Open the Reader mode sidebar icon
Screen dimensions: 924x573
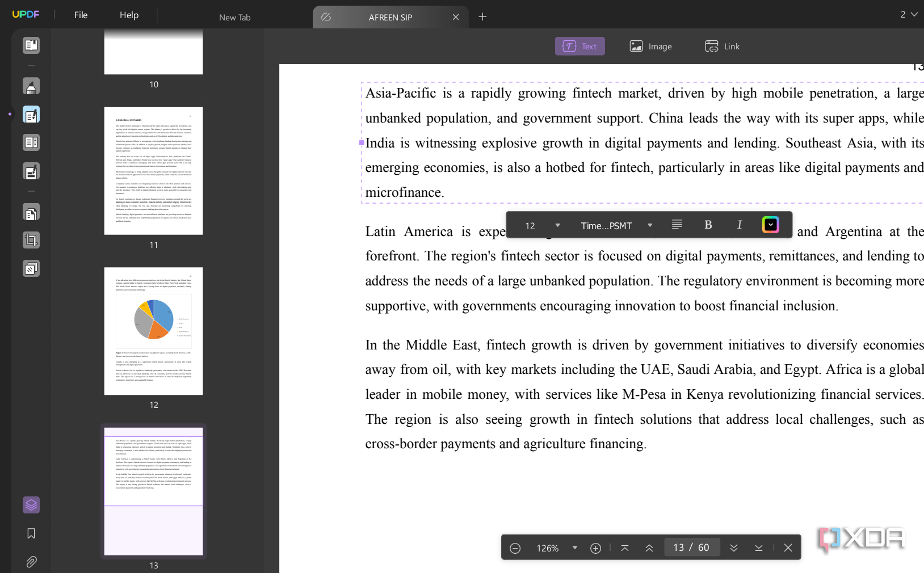point(31,45)
